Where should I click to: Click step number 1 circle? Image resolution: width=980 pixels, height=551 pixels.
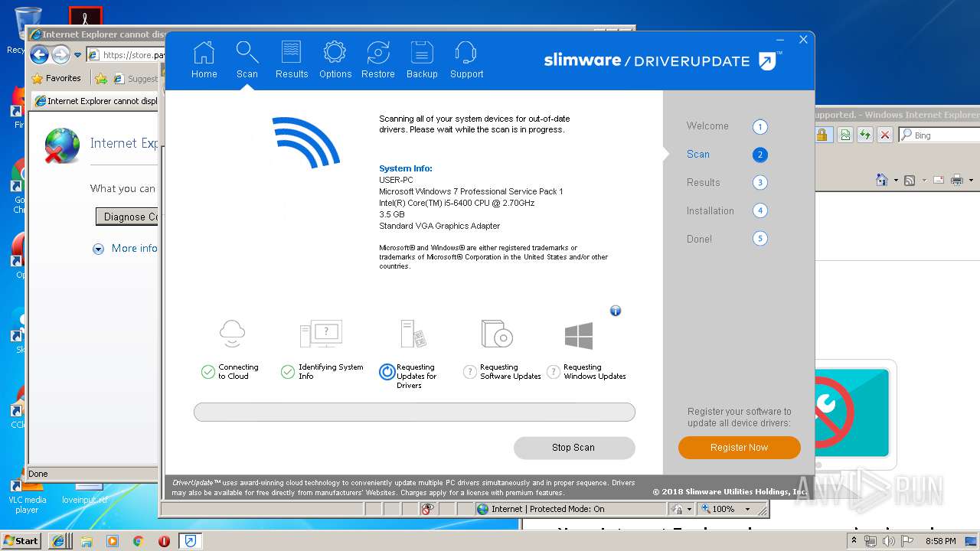click(x=759, y=127)
